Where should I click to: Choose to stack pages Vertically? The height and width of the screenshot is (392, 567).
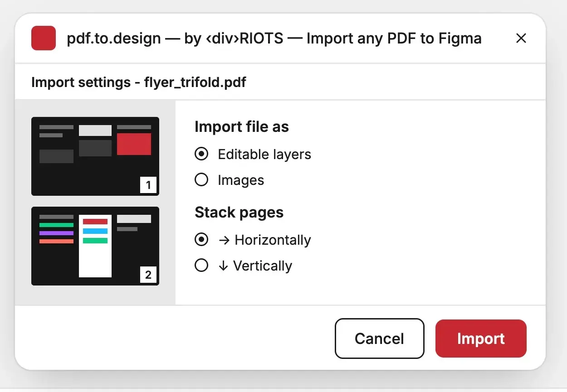click(201, 266)
